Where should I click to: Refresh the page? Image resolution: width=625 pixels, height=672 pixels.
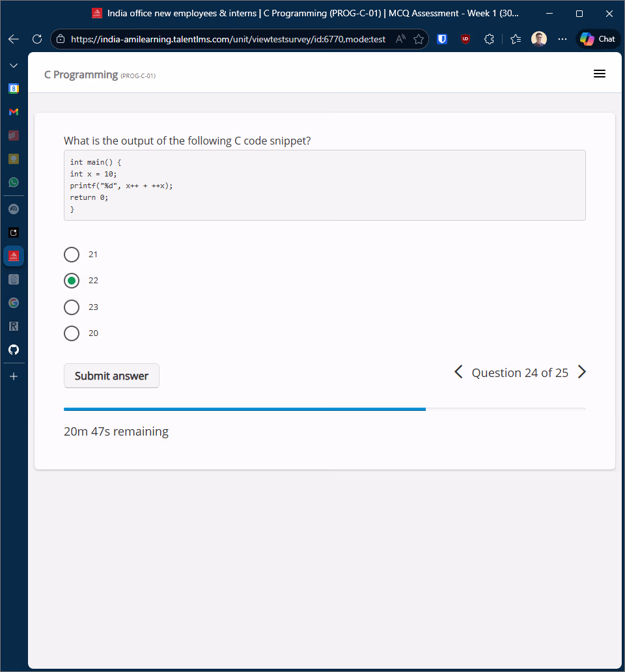[37, 39]
